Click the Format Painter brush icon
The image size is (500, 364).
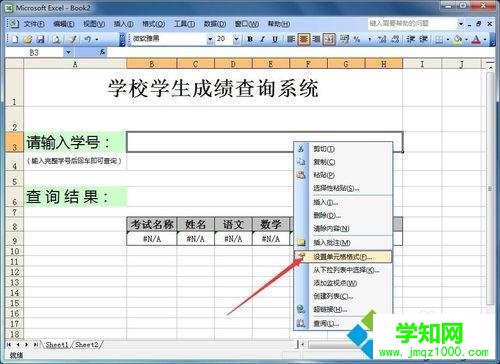72,39
